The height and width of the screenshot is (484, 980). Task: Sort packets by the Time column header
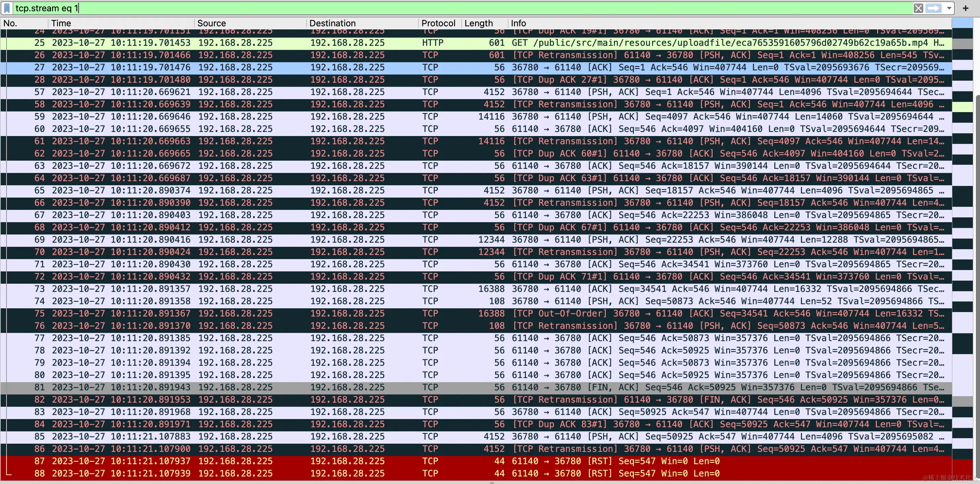pos(61,23)
